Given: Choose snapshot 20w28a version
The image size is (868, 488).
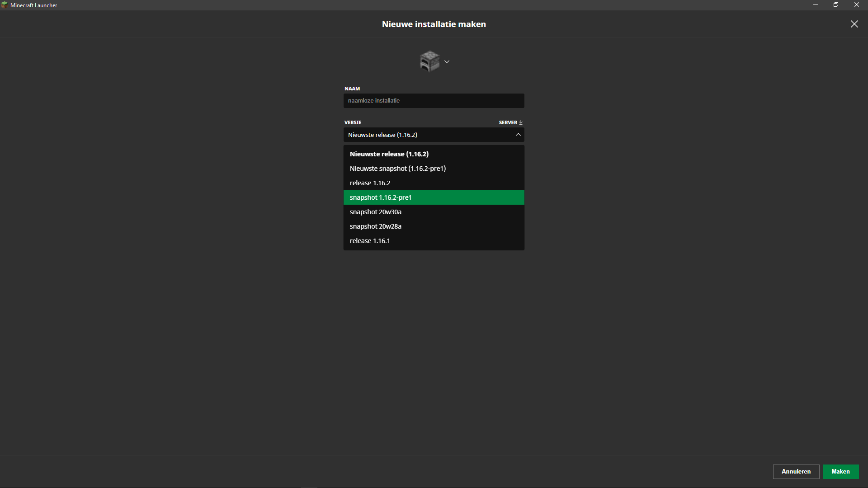Looking at the screenshot, I should [375, 226].
